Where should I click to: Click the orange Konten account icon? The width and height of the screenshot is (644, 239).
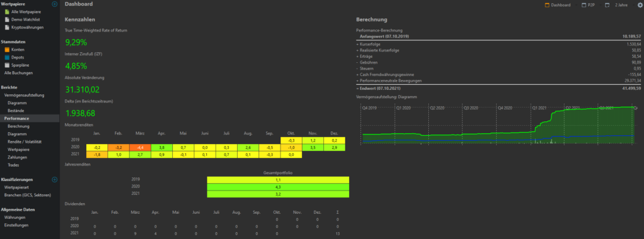click(x=7, y=49)
